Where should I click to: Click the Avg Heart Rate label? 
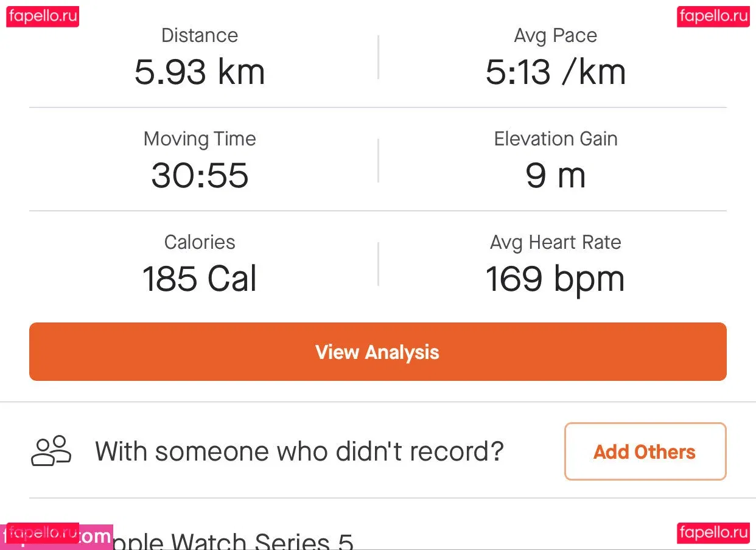(x=555, y=242)
